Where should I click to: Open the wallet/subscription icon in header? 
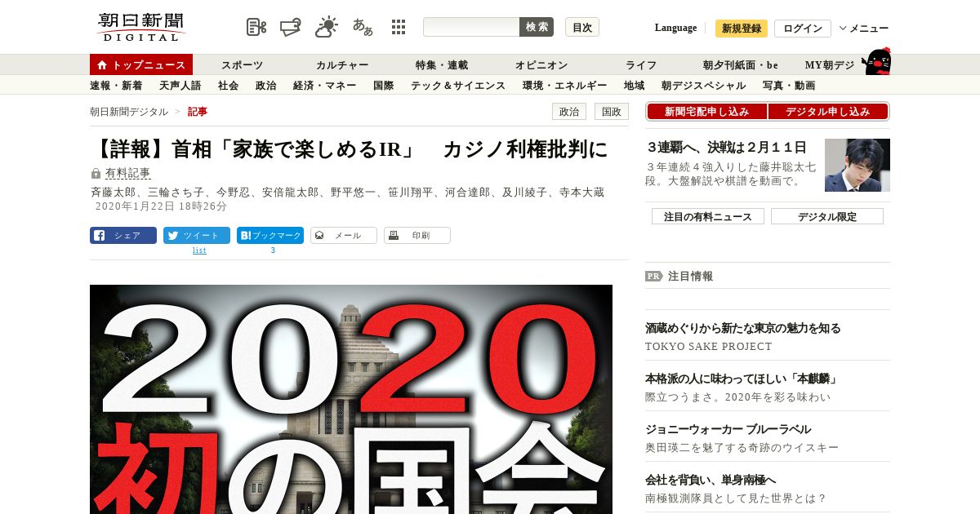(291, 27)
